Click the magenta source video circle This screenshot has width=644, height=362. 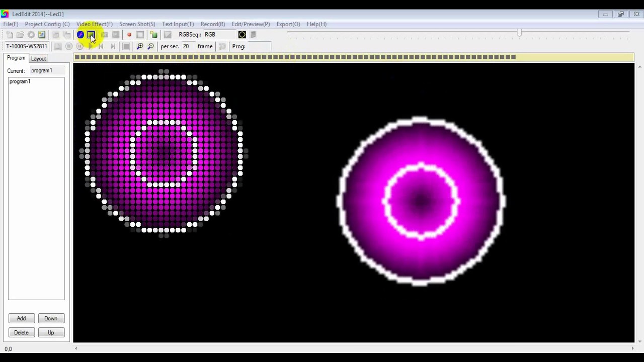click(x=421, y=202)
